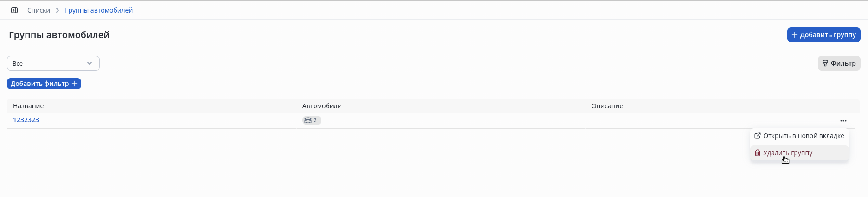Image resolution: width=868 pixels, height=197 pixels.
Task: Click the funnel icon on Фильтр button
Action: (825, 63)
